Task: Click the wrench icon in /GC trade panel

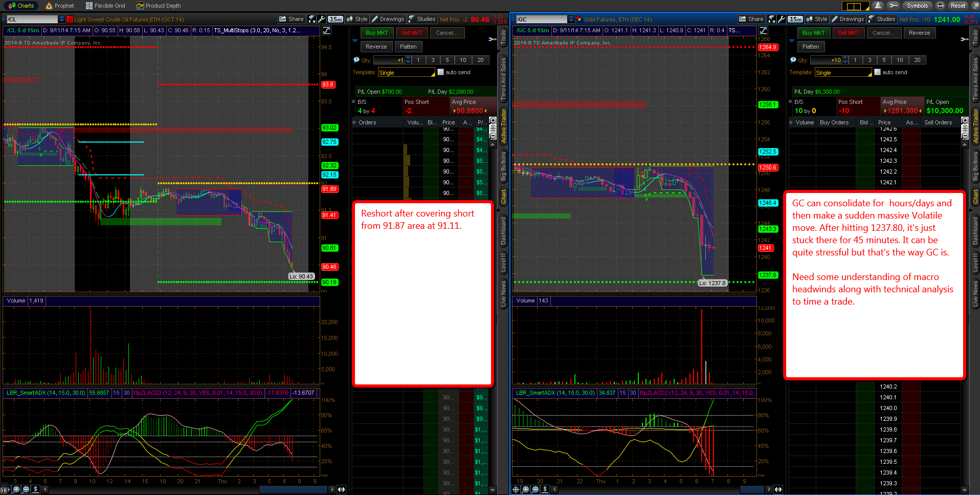Action: pyautogui.click(x=964, y=39)
